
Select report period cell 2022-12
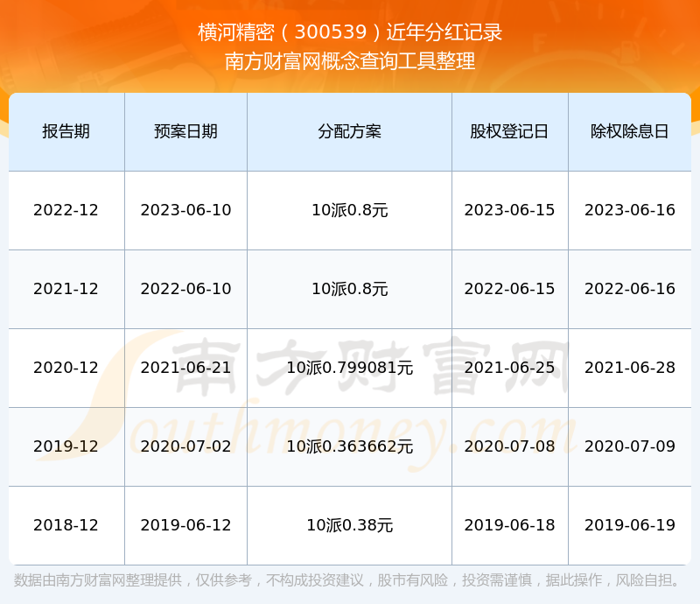tap(66, 210)
